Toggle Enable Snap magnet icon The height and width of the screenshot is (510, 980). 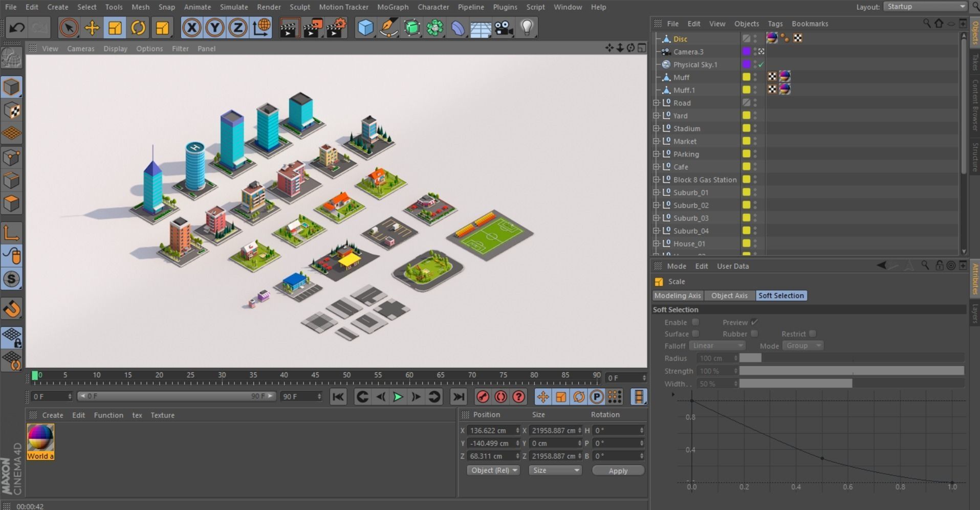coord(11,308)
